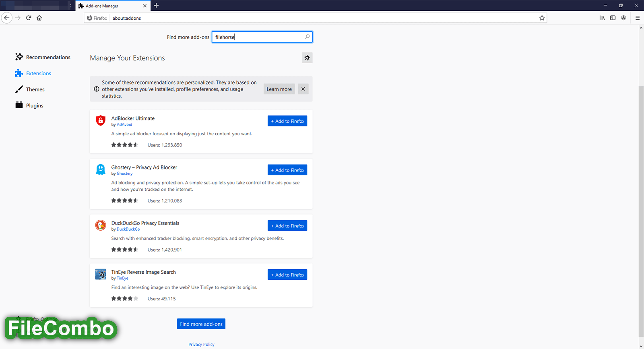The width and height of the screenshot is (644, 349).
Task: Open a new tab with plus icon
Action: pos(157,6)
